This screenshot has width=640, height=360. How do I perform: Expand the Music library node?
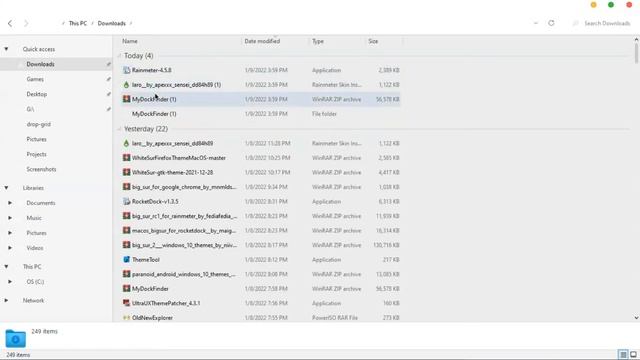10,218
